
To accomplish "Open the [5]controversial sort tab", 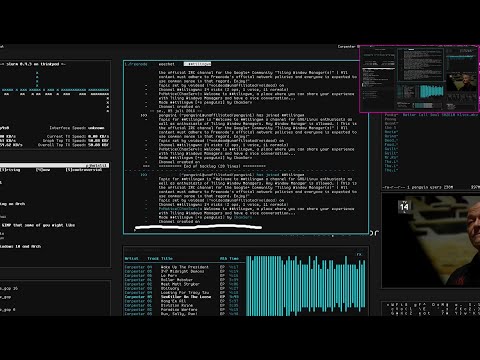I will click(84, 170).
